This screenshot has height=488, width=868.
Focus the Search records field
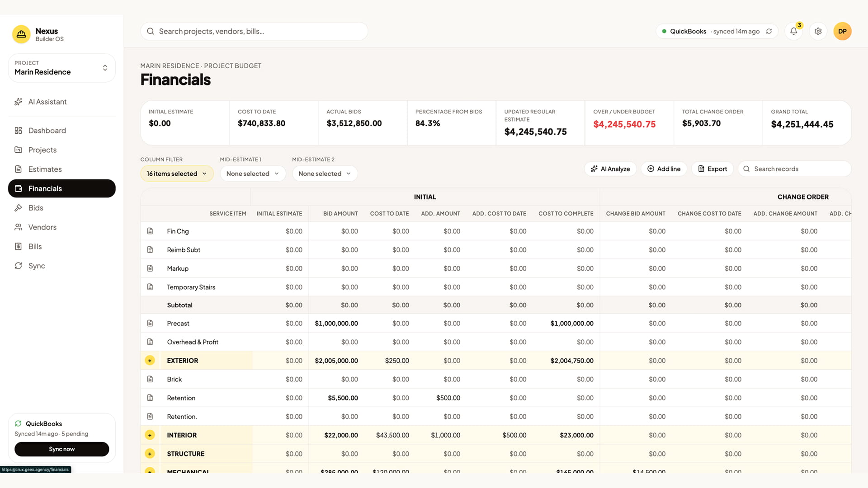pos(794,169)
